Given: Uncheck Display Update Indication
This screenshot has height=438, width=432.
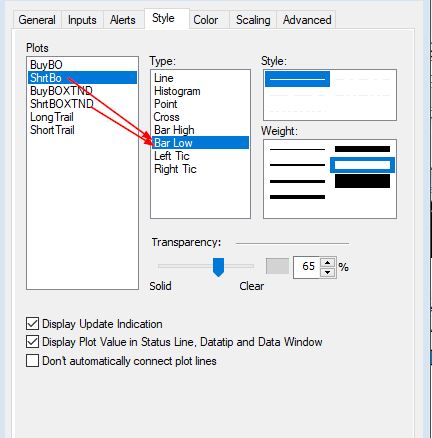Looking at the screenshot, I should pos(32,324).
